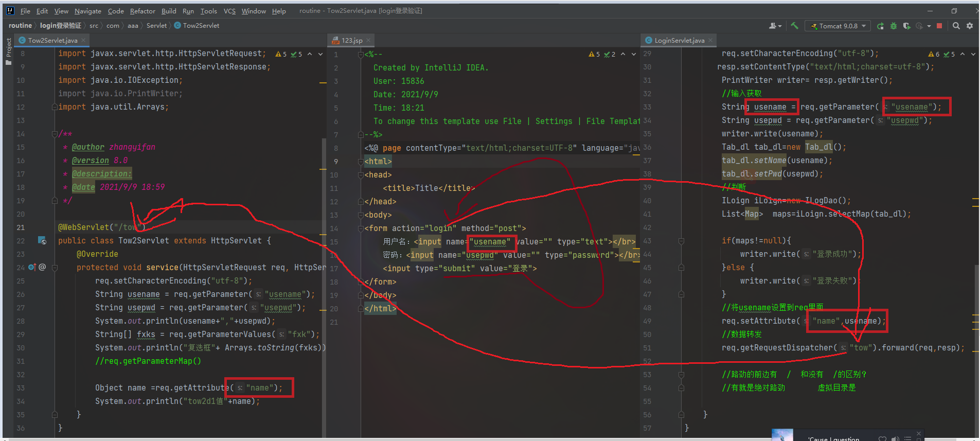Build the project with the hammer icon
This screenshot has width=980, height=441.
tap(794, 26)
